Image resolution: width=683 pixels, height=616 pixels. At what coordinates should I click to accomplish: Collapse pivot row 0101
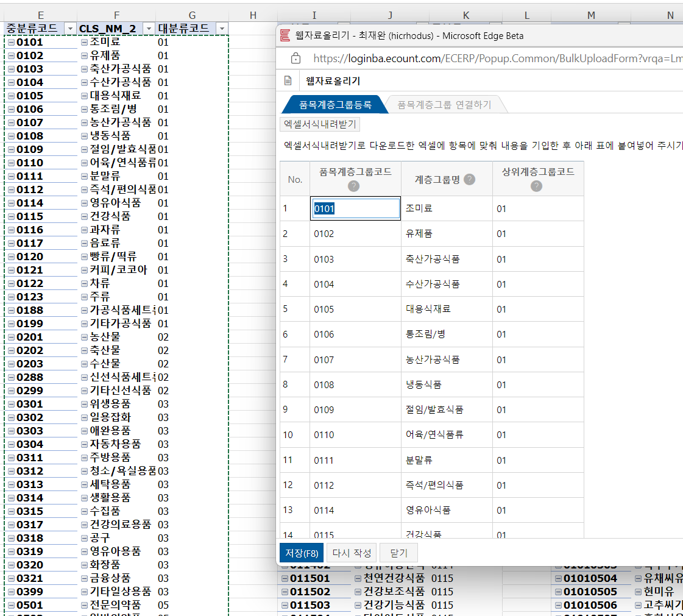pos(12,42)
